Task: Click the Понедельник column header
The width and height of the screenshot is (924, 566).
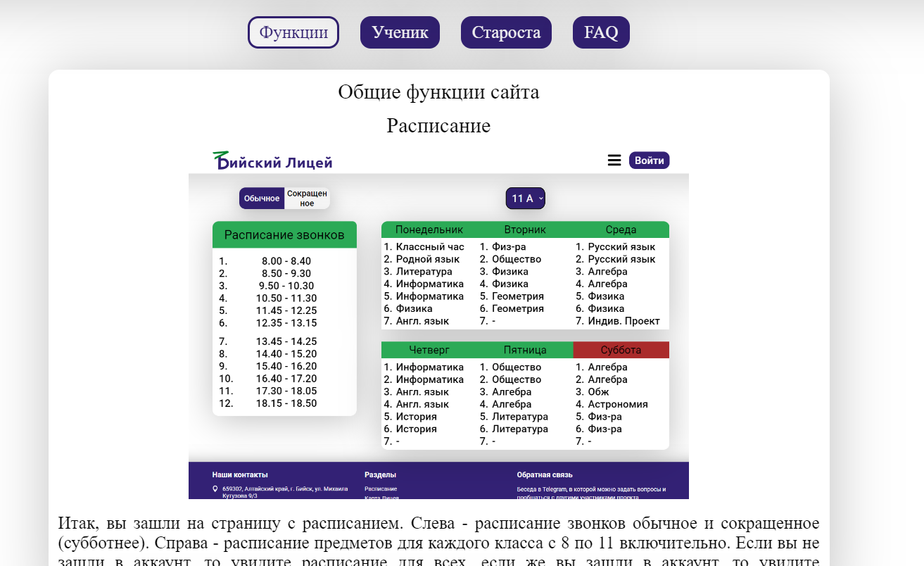Action: (x=429, y=229)
